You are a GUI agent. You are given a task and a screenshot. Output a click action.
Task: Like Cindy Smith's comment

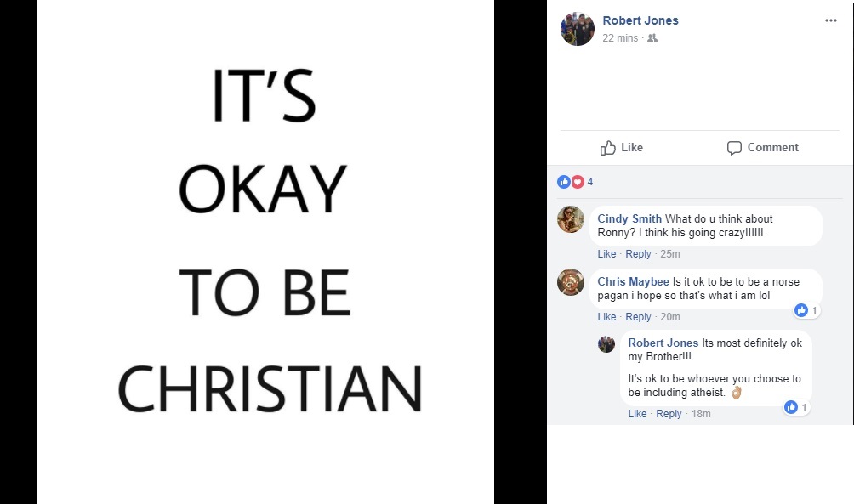pyautogui.click(x=606, y=254)
